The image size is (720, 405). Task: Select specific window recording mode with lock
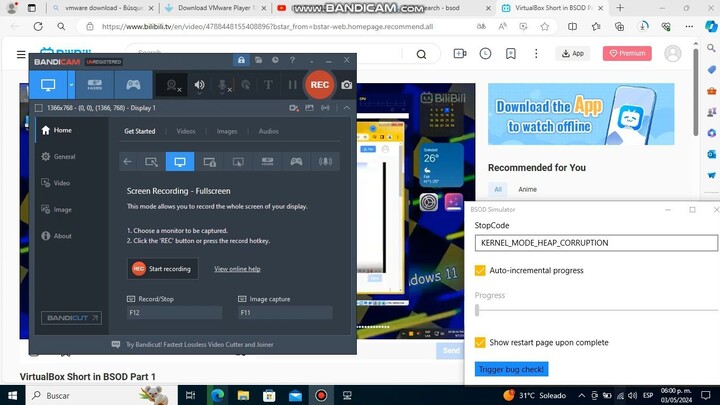pos(209,162)
